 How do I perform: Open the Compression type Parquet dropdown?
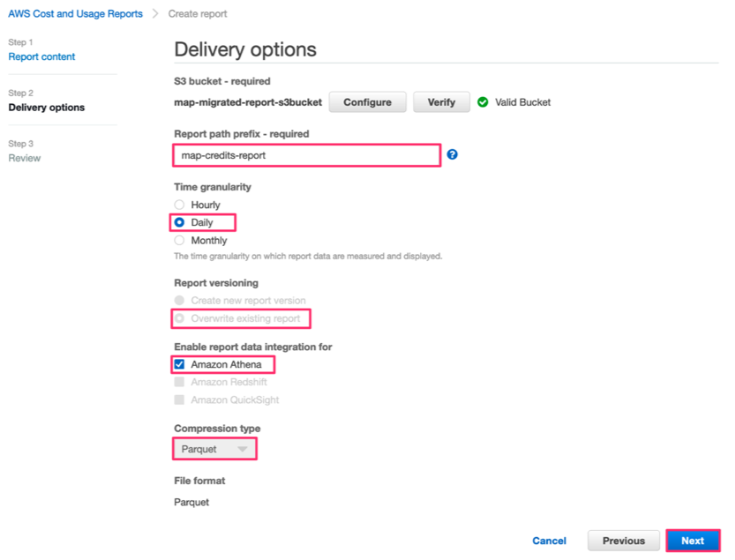click(214, 449)
